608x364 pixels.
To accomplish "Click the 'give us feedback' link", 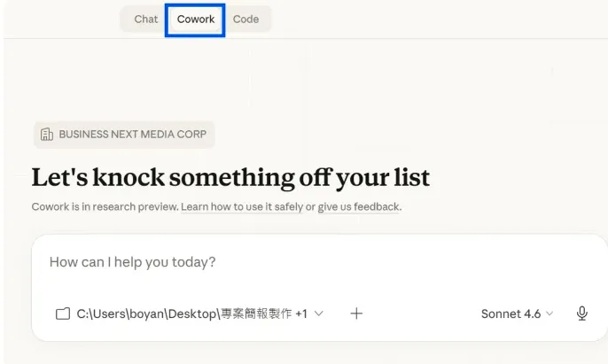I will [x=359, y=206].
